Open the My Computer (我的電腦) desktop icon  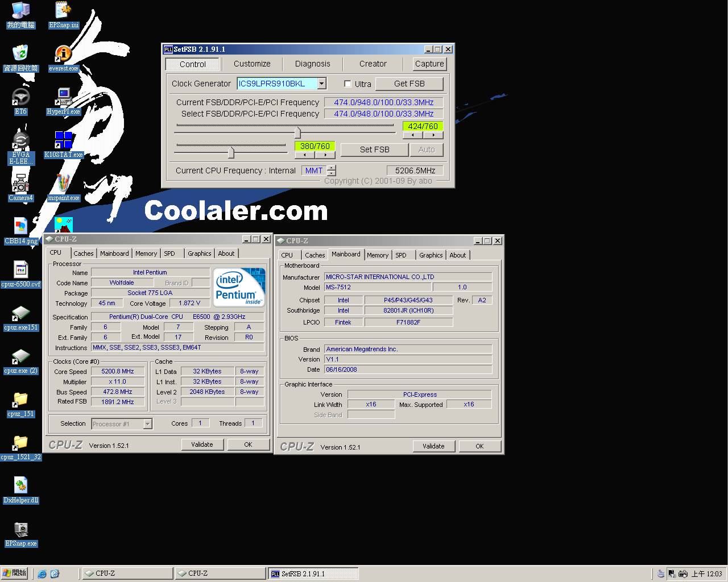point(21,15)
